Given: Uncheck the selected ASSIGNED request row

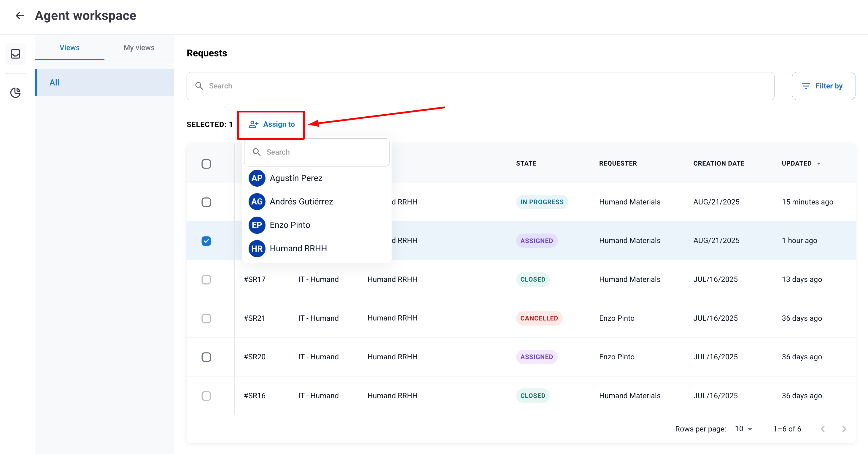Looking at the screenshot, I should (206, 241).
